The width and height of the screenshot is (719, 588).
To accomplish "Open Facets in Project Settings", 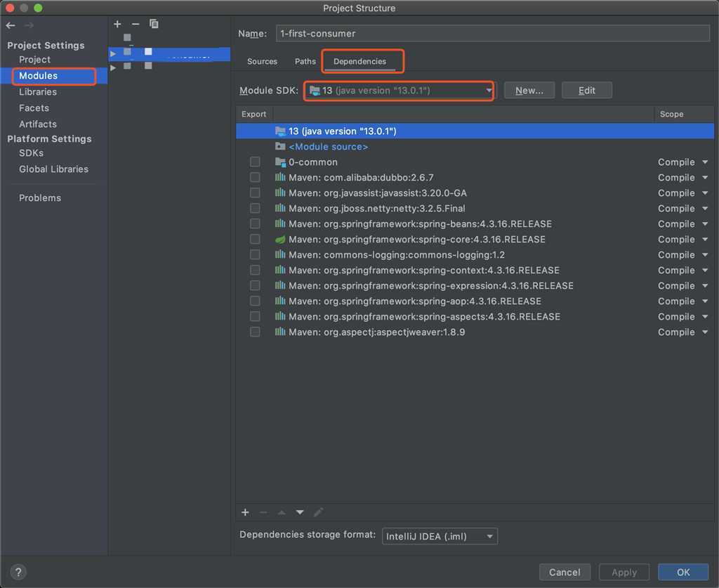I will coord(34,107).
